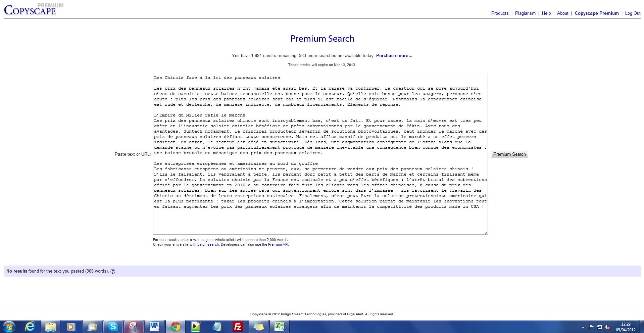Open Microsoft Word from taskbar
Viewport: 644px width, 333px height.
(x=154, y=326)
